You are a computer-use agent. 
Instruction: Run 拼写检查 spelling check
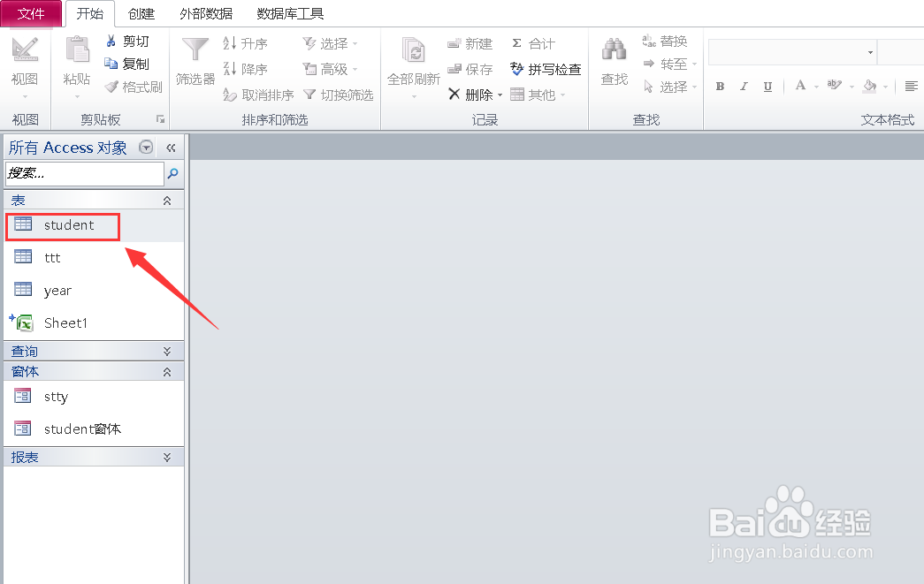546,69
